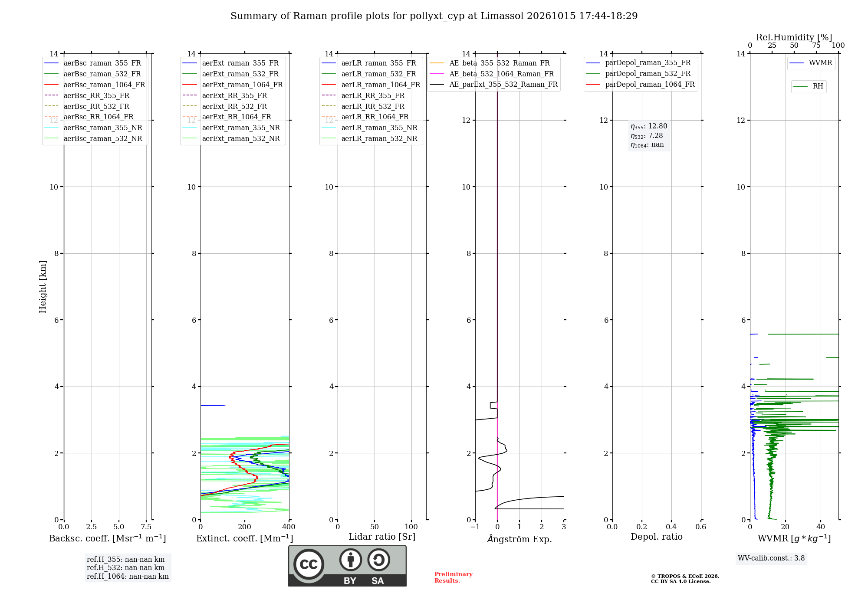The image size is (868, 590).
Task: Select legend entry AE_parExt_355_532_Raman_FR
Action: tap(494, 85)
